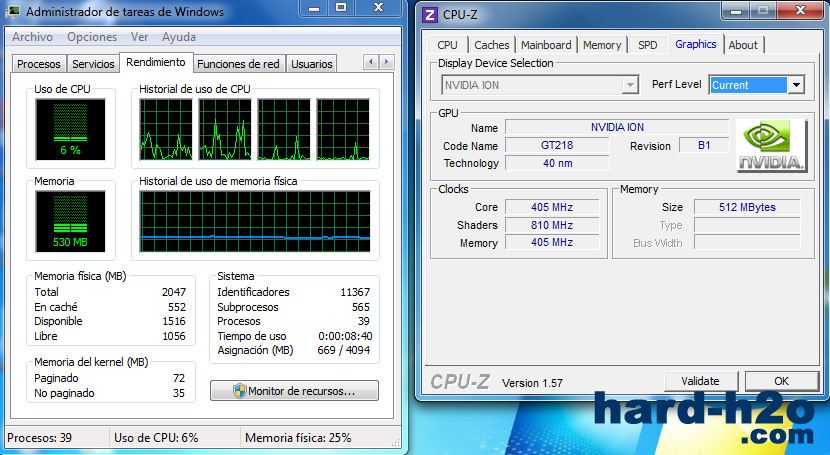
Task: Expand the Perf Level Current dropdown arrow
Action: click(796, 85)
